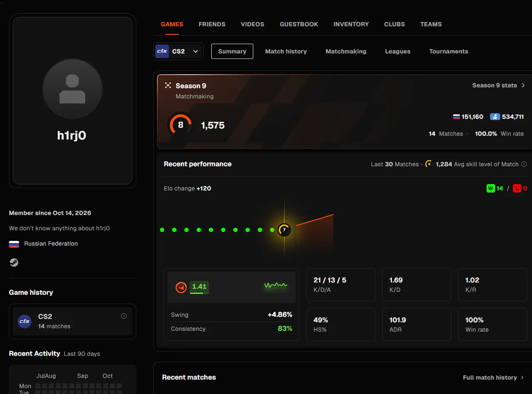532x394 pixels.
Task: Click the blue region icon next to 534,711
Action: [x=495, y=117]
